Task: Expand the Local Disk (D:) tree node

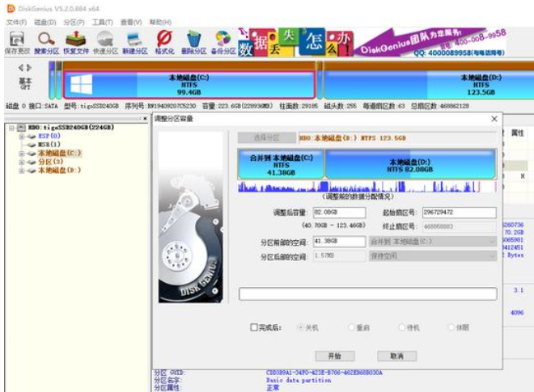Action: click(x=22, y=171)
